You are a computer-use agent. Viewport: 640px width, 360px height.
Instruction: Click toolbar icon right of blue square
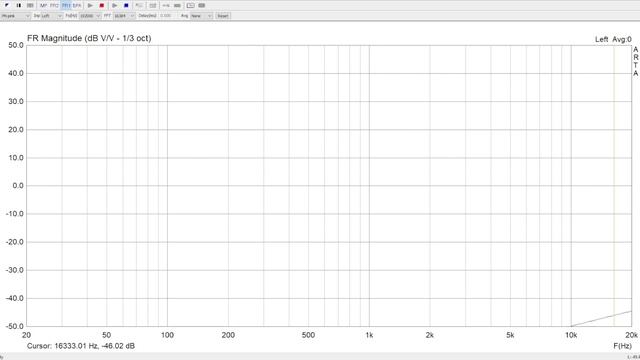click(x=139, y=5)
